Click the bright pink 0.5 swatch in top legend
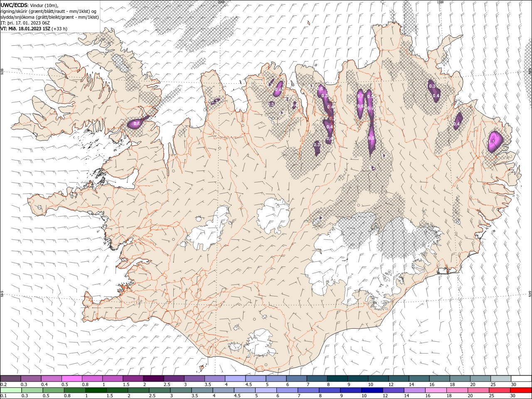The width and height of the screenshot is (532, 399). pos(72,379)
